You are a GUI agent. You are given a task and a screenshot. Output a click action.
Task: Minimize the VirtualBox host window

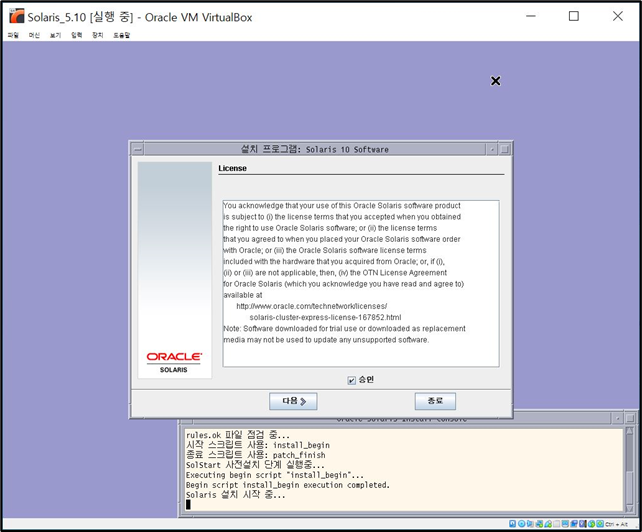click(x=531, y=16)
